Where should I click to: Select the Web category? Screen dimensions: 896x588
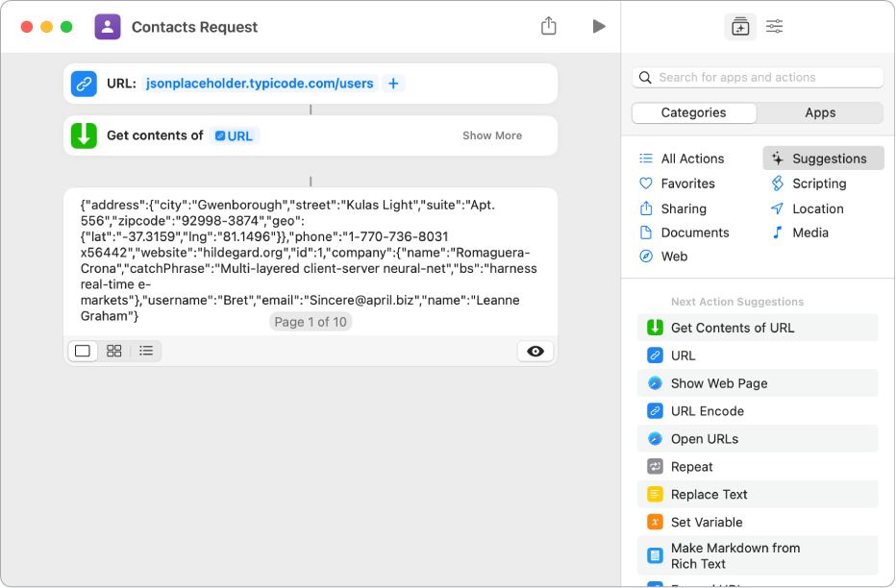click(675, 256)
